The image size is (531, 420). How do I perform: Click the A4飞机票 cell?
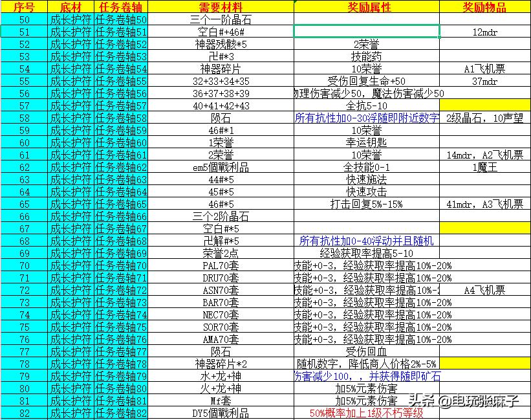pyautogui.click(x=485, y=289)
